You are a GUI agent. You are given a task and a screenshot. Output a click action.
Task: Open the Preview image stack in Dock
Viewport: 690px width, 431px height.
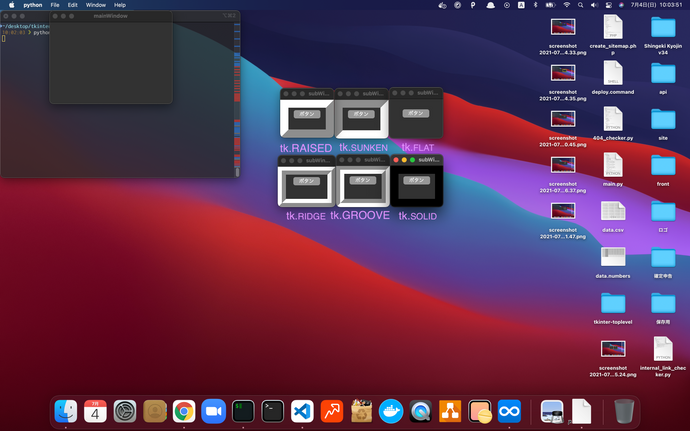[552, 411]
